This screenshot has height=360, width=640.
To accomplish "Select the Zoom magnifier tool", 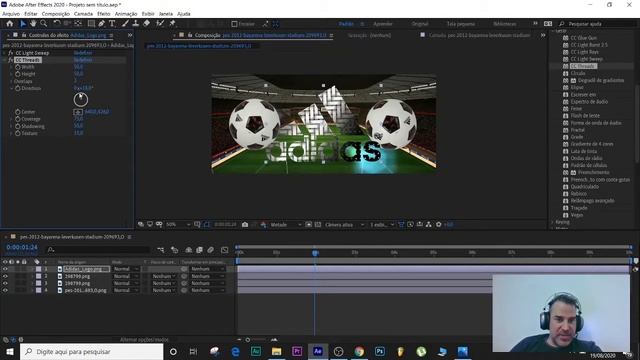I will (x=44, y=24).
